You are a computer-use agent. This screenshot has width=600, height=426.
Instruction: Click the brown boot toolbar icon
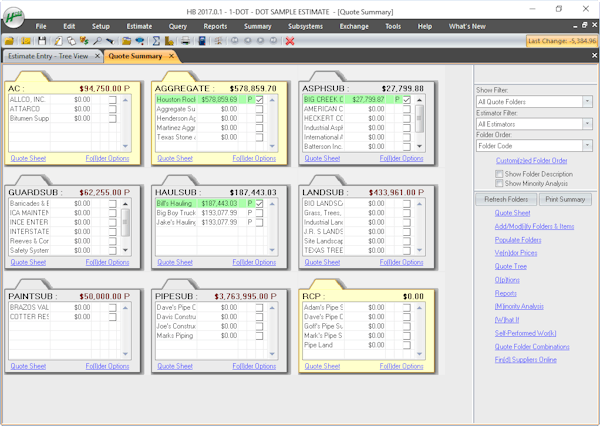(x=169, y=41)
